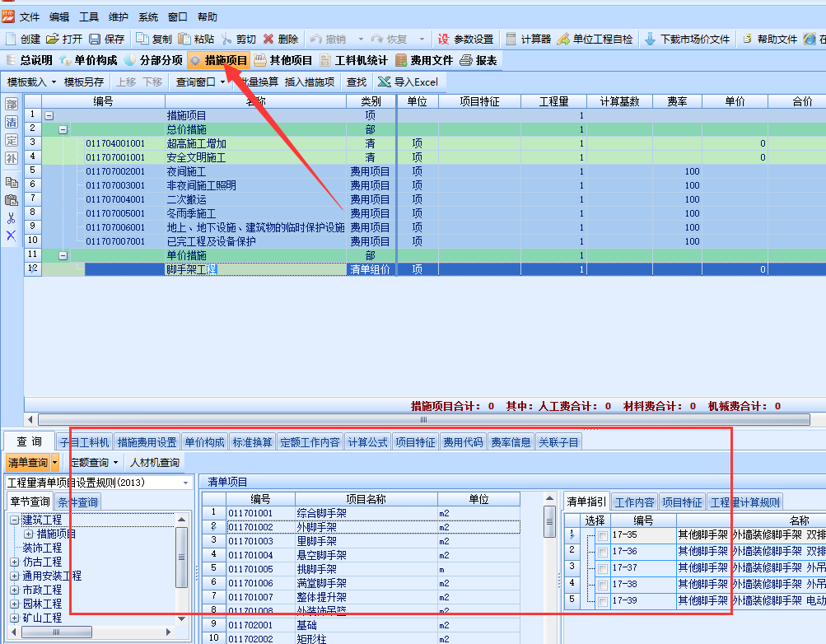Click the 单位工程自检 self-check icon
This screenshot has width=826, height=644.
(563, 39)
